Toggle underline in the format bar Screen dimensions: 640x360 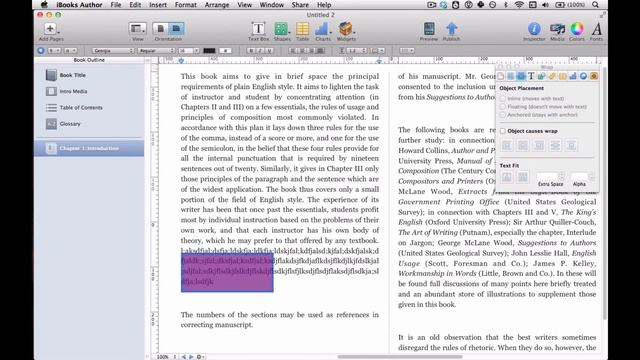point(269,51)
